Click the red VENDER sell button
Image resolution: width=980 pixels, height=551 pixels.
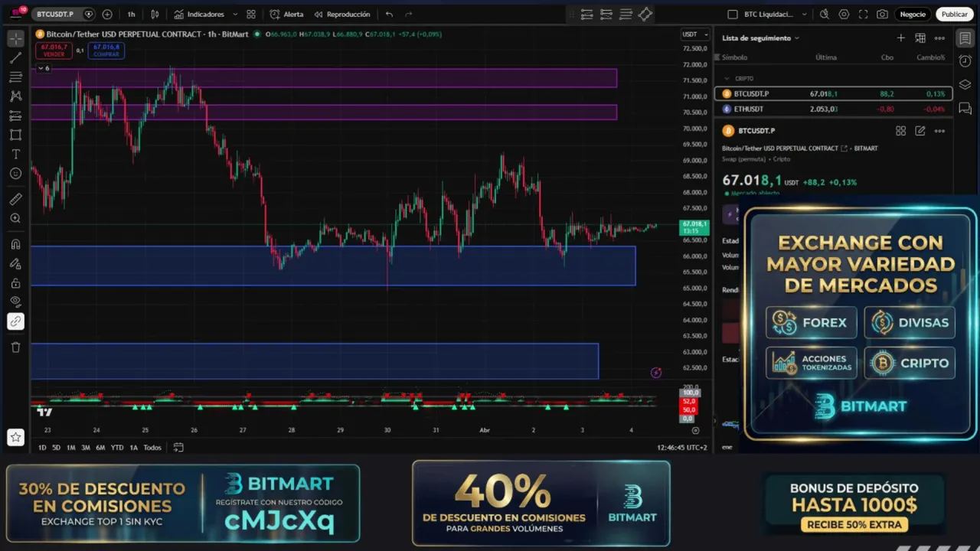point(53,51)
